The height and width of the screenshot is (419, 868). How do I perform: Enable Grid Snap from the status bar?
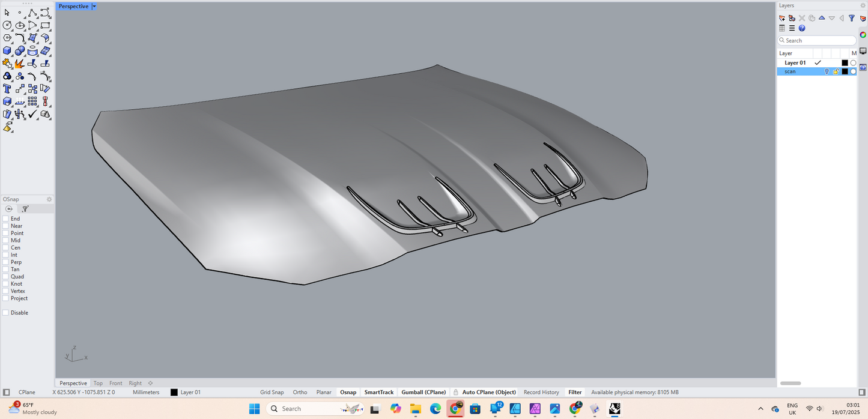(272, 392)
